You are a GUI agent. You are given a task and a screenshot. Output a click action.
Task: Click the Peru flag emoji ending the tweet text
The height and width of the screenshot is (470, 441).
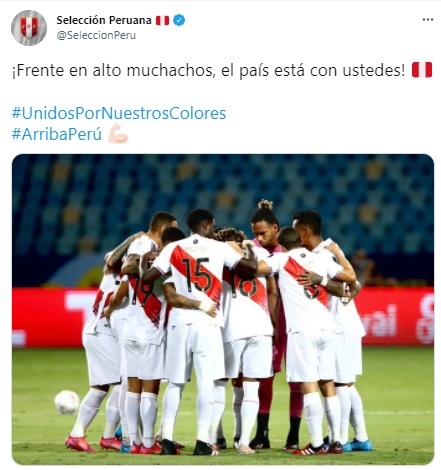pyautogui.click(x=422, y=70)
